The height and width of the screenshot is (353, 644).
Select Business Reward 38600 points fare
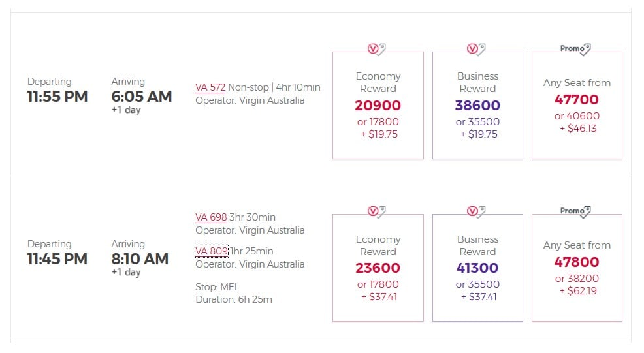[477, 105]
